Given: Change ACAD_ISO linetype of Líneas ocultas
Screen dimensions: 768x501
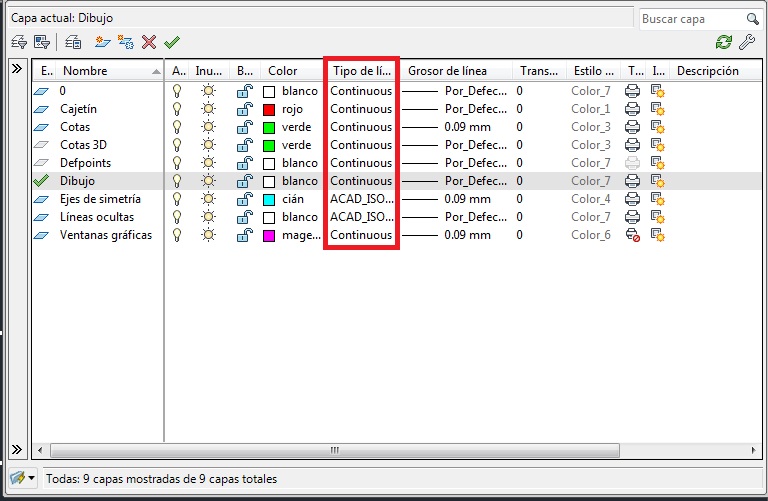Looking at the screenshot, I should (361, 217).
